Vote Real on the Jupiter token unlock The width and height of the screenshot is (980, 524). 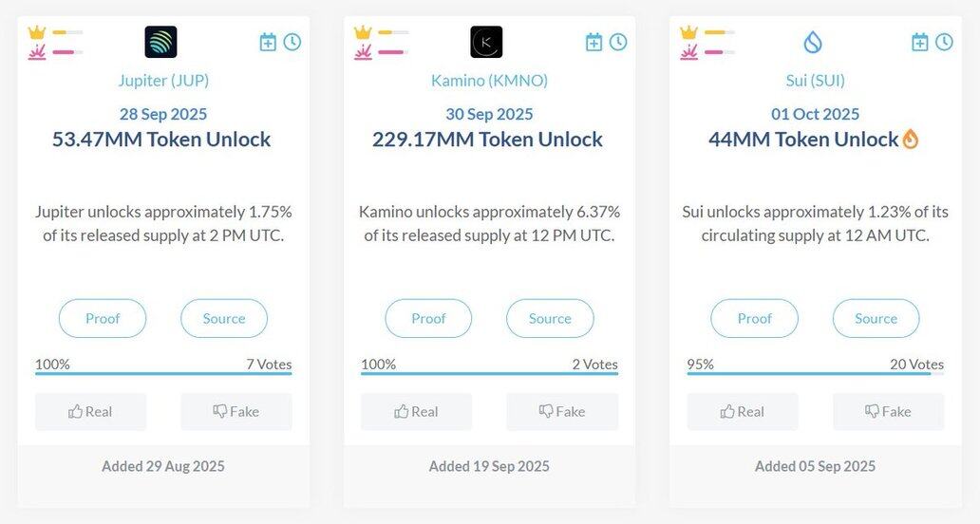click(90, 412)
